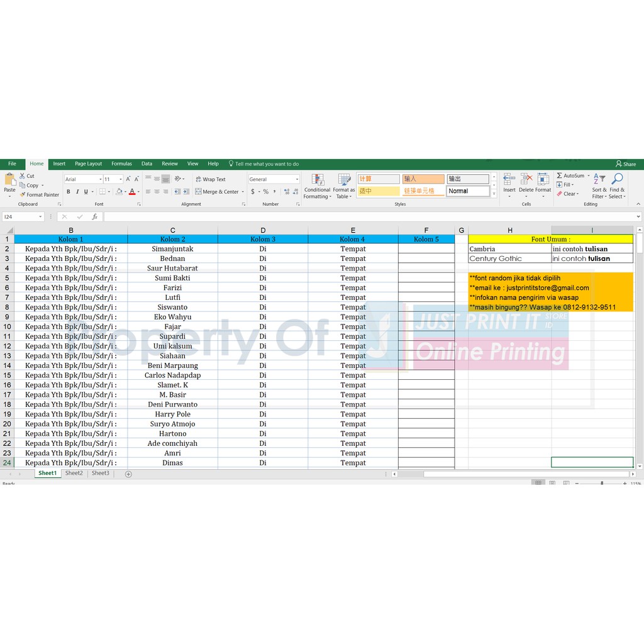Screen dimensions: 644x644
Task: Toggle Italic formatting
Action: pyautogui.click(x=77, y=192)
